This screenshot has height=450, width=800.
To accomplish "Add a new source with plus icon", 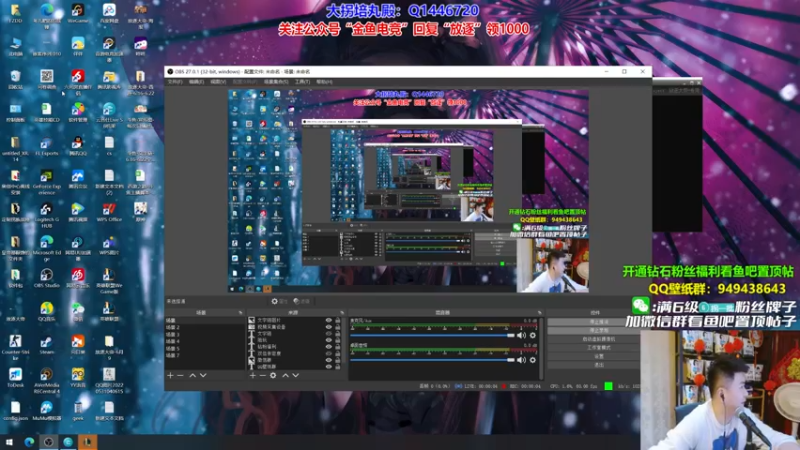I will pyautogui.click(x=253, y=376).
